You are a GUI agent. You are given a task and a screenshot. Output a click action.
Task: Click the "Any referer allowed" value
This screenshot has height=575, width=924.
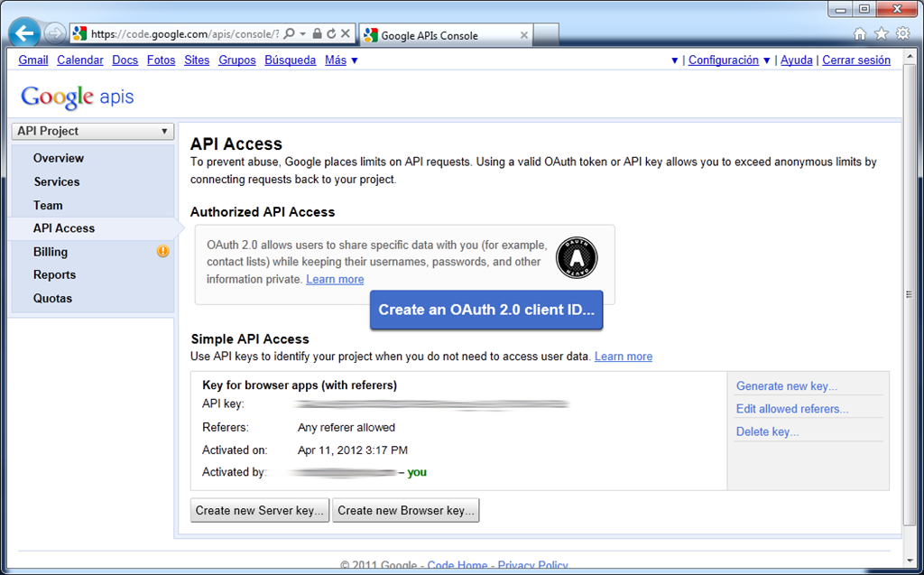click(x=346, y=427)
